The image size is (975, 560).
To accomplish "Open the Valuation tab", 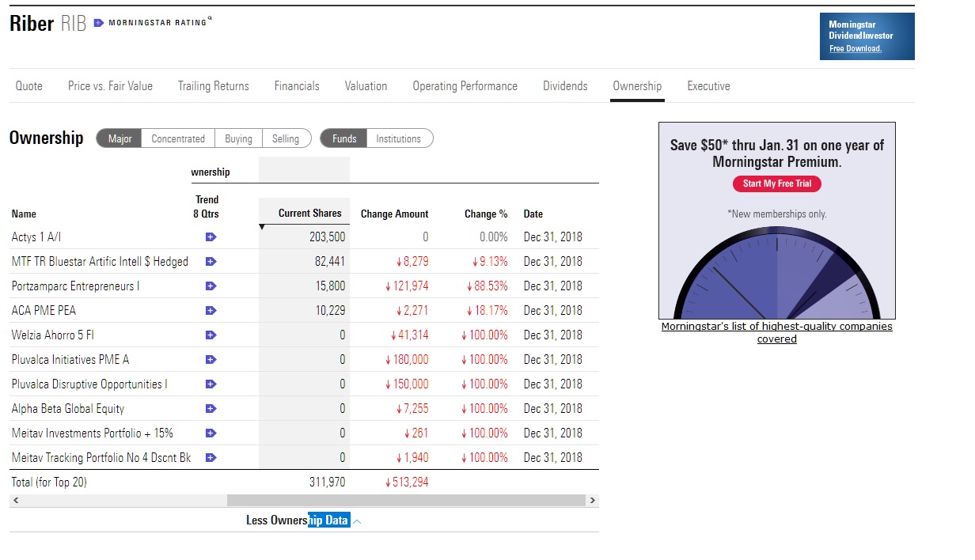I will pos(366,86).
